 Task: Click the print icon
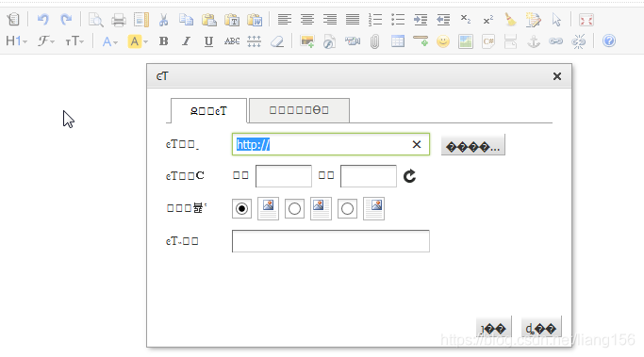pyautogui.click(x=119, y=19)
